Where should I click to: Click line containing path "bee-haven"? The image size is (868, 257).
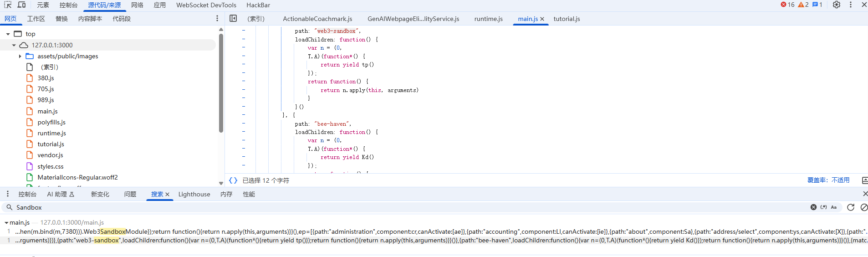(x=323, y=124)
